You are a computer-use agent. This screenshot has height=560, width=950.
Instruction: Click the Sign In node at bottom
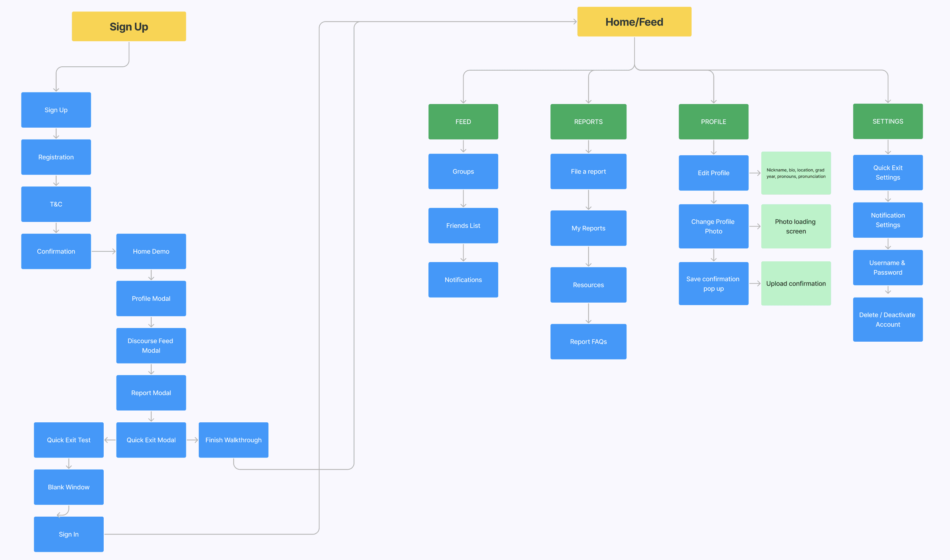pyautogui.click(x=69, y=534)
